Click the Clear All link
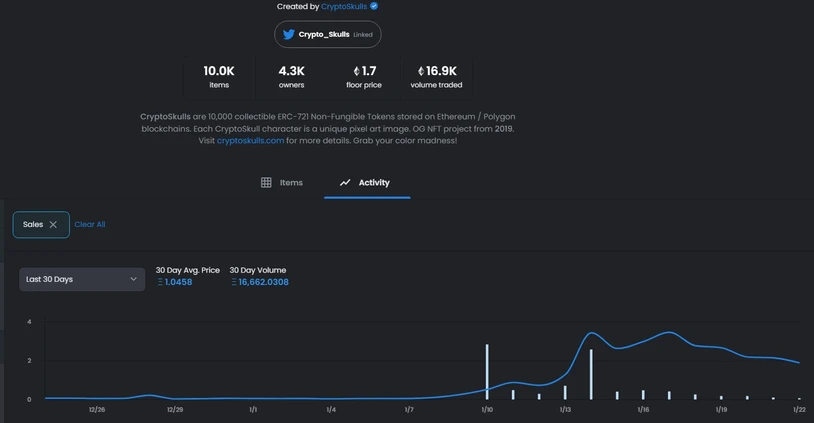 coord(90,224)
